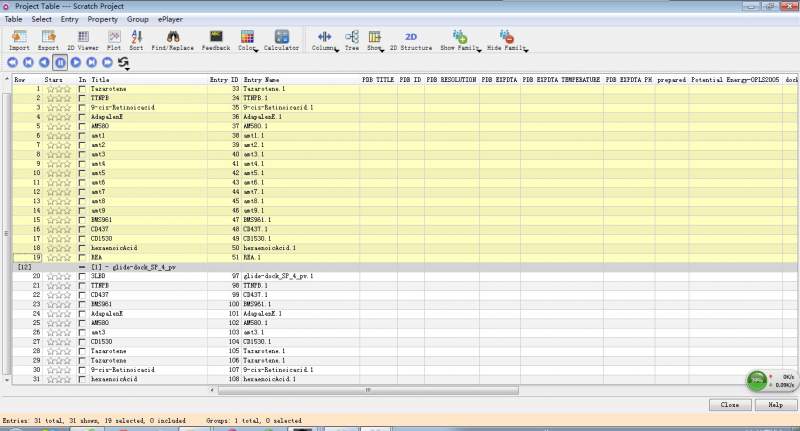This screenshot has height=431, width=800.
Task: Check the In box for amt2
Action: pyautogui.click(x=82, y=145)
